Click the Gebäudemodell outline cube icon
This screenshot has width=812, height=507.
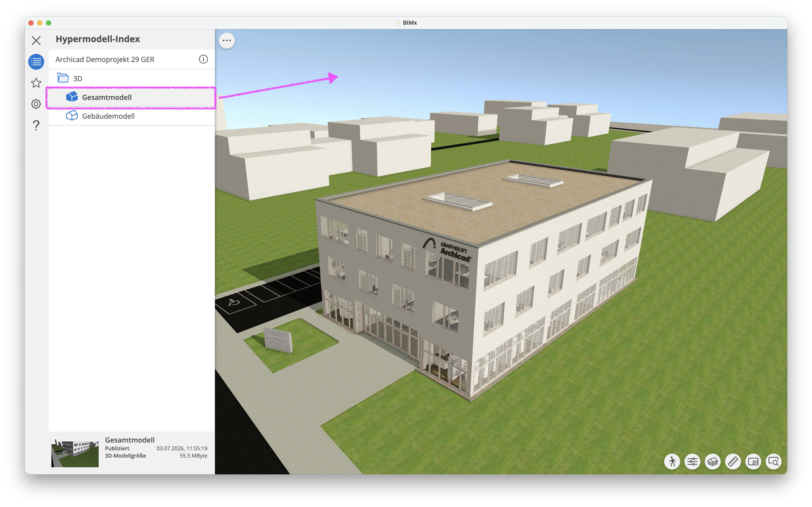coord(72,116)
